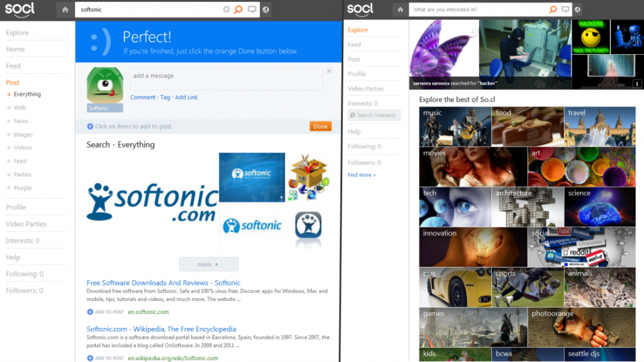Click globe icon beside "What are you interested in?" bar
This screenshot has width=644, height=362.
(578, 9)
